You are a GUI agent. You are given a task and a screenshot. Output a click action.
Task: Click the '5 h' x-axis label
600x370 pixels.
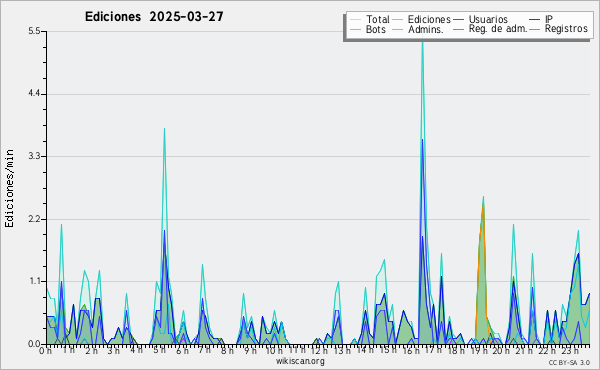159,350
